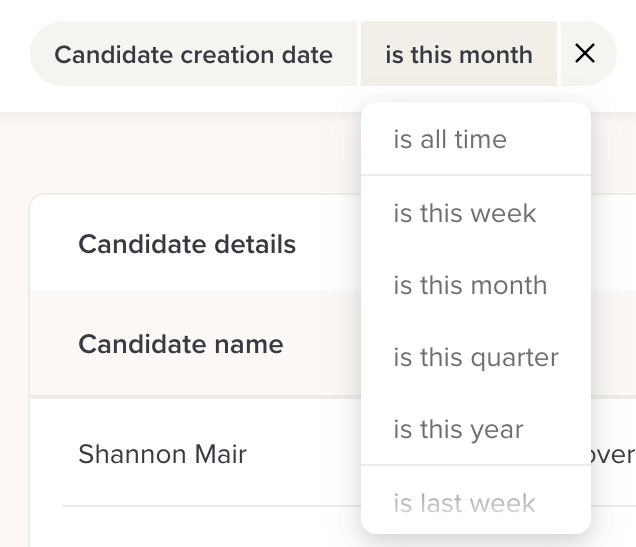
Task: Click the divider line under 'is all time'
Action: pyautogui.click(x=476, y=175)
